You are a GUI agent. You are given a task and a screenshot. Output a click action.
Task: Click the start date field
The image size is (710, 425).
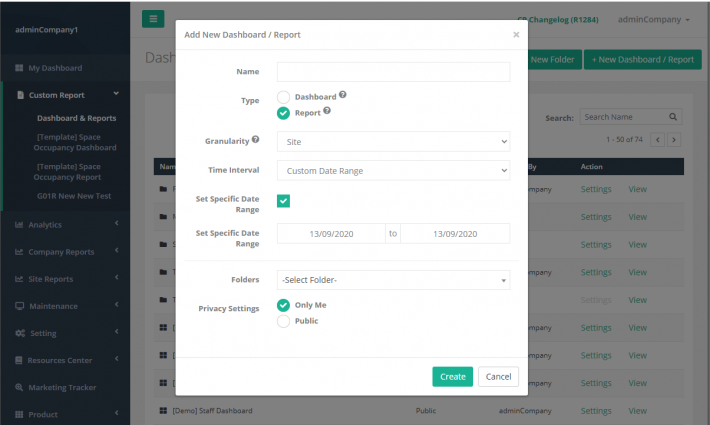(x=331, y=234)
